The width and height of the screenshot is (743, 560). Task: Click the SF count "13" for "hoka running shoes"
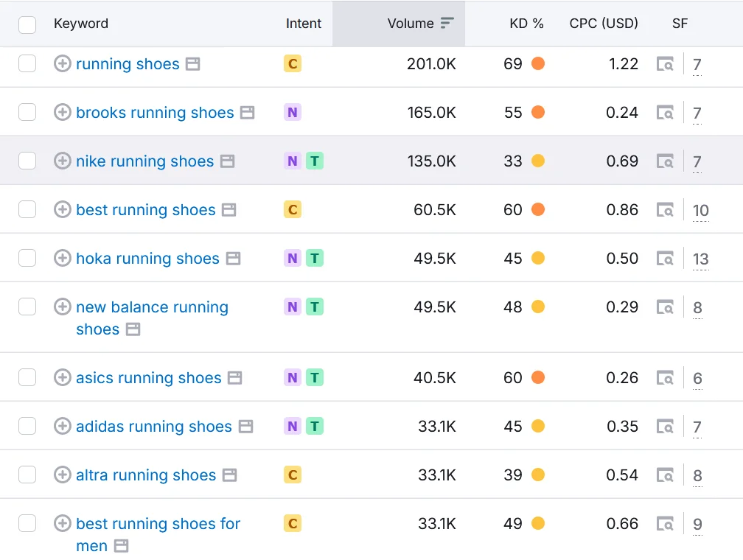point(700,258)
